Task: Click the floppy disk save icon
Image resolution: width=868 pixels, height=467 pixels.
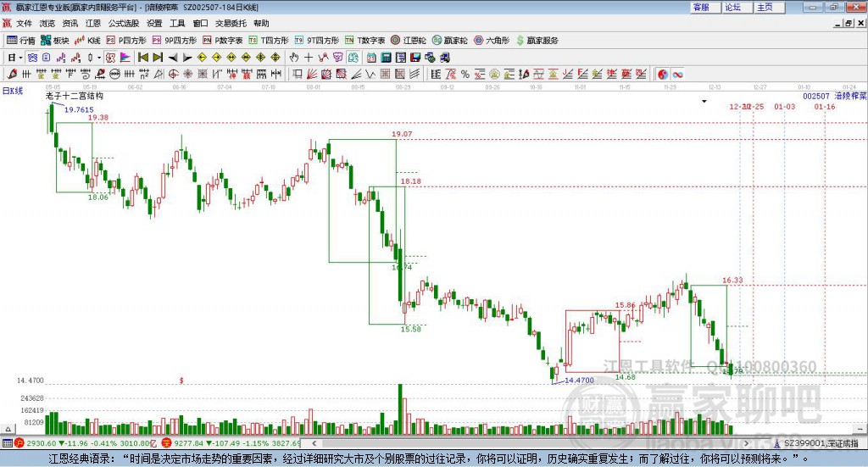Action: (x=415, y=58)
